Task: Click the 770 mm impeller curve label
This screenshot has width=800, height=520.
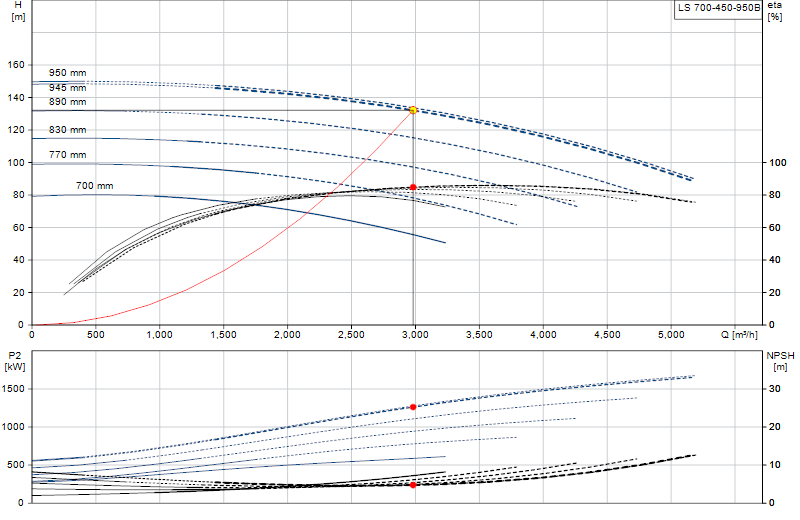Action: point(67,155)
